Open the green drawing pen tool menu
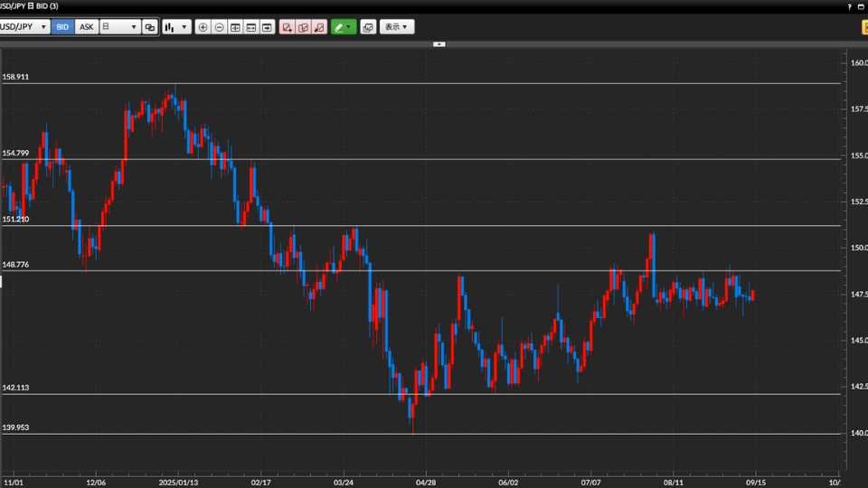 (x=344, y=27)
